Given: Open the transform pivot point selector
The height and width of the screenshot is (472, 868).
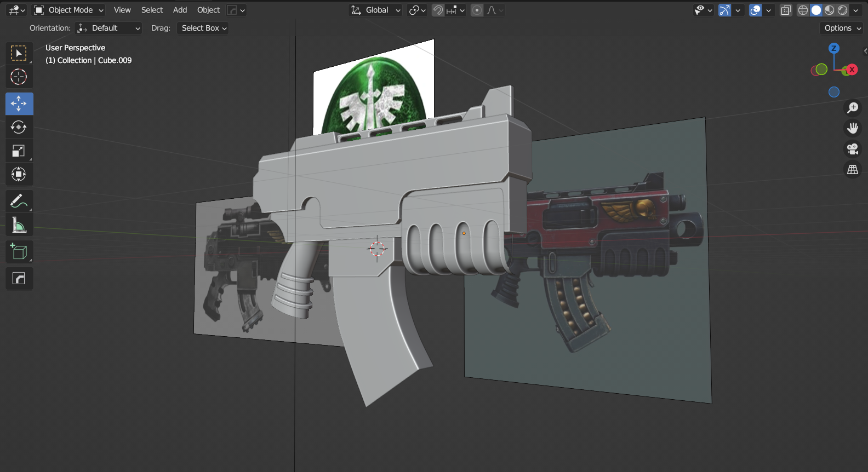Looking at the screenshot, I should point(418,10).
